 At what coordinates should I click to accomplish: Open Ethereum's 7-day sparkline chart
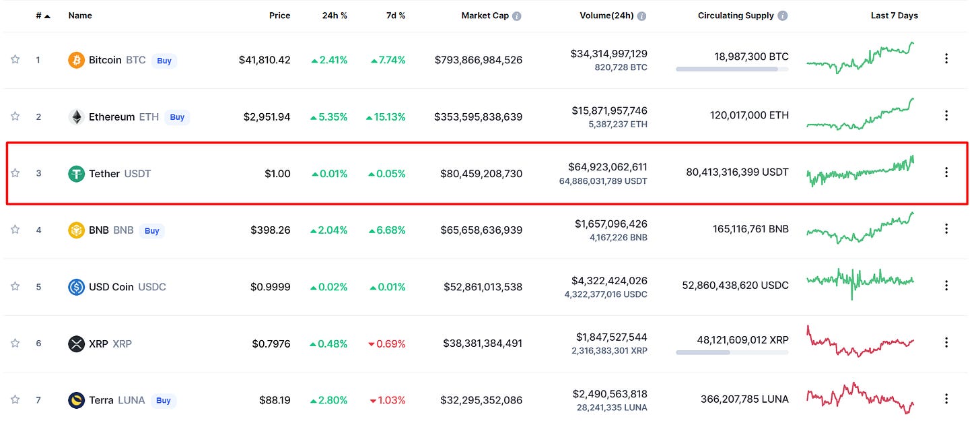(x=860, y=115)
